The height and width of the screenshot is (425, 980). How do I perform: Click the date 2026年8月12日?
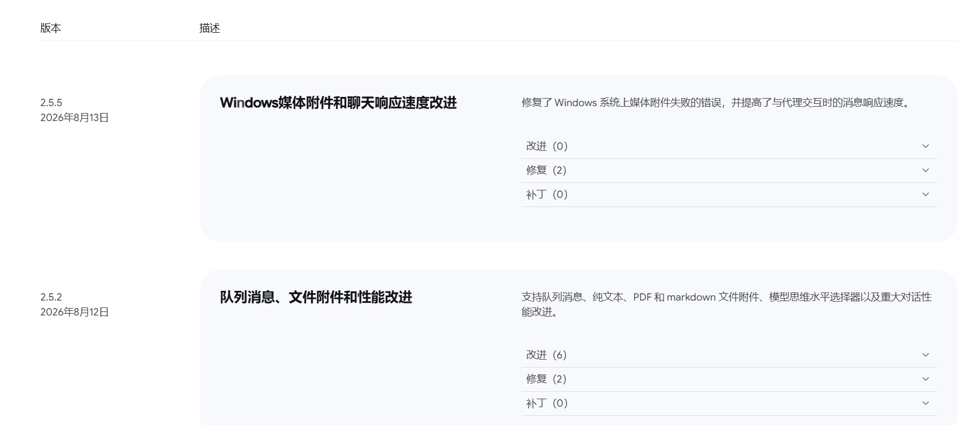(75, 312)
